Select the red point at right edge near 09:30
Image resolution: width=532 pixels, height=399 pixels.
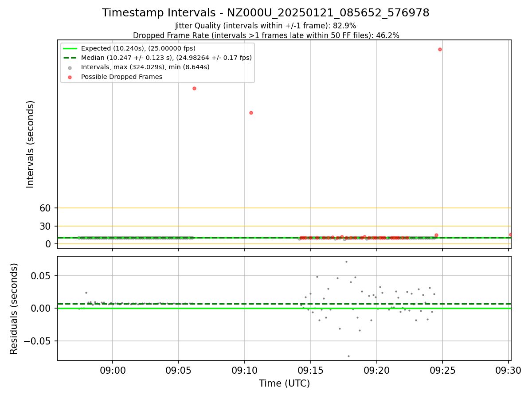[510, 235]
